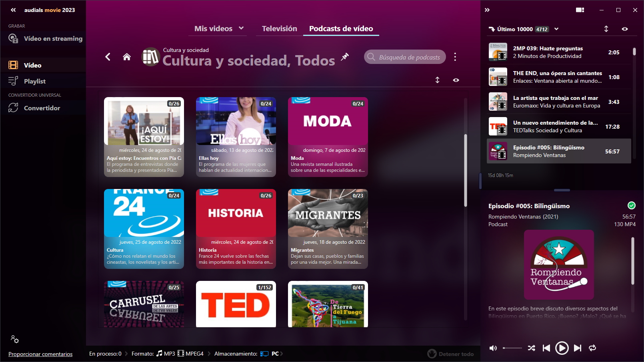Skip to next track
Screen dimensions: 644x362
click(x=578, y=348)
